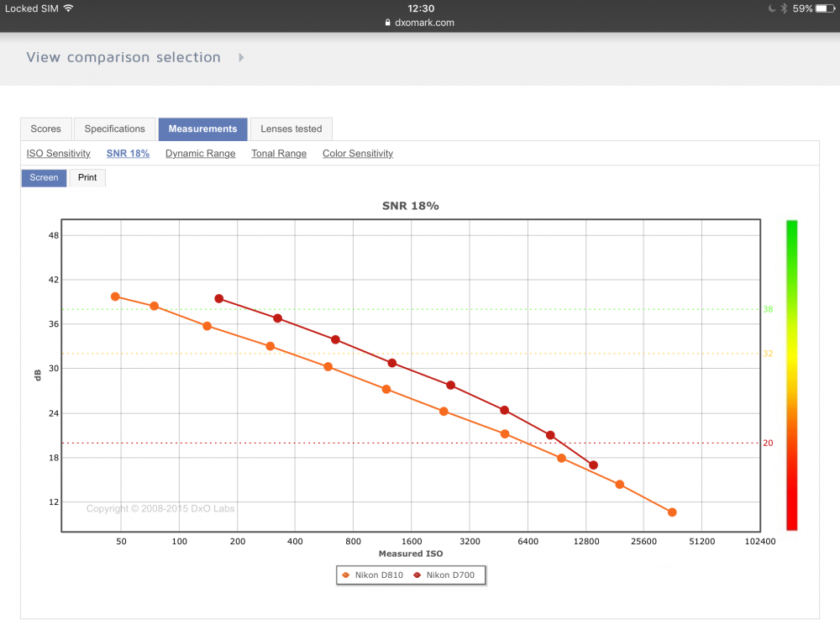Switch to the Scores tab
The height and width of the screenshot is (630, 840).
pos(45,129)
